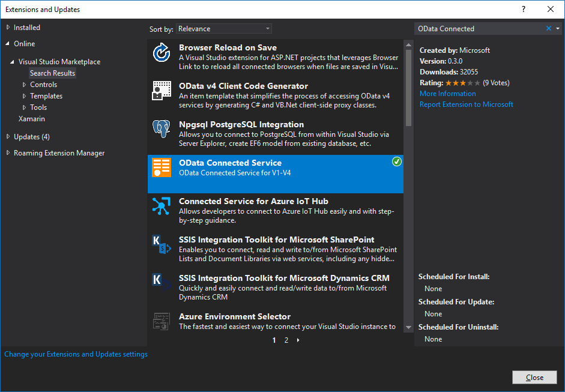565x392 pixels.
Task: Go to next results page arrow
Action: [x=298, y=340]
